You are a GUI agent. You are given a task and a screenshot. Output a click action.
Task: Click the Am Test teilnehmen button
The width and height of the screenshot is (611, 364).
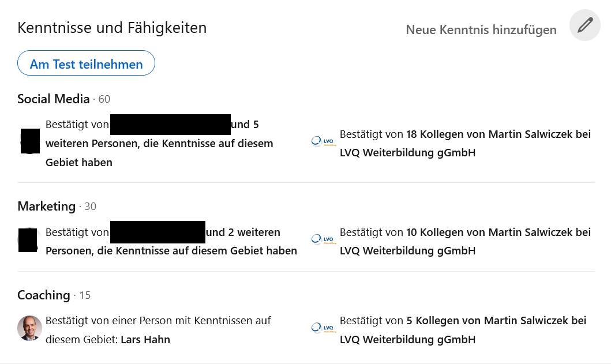click(x=86, y=63)
